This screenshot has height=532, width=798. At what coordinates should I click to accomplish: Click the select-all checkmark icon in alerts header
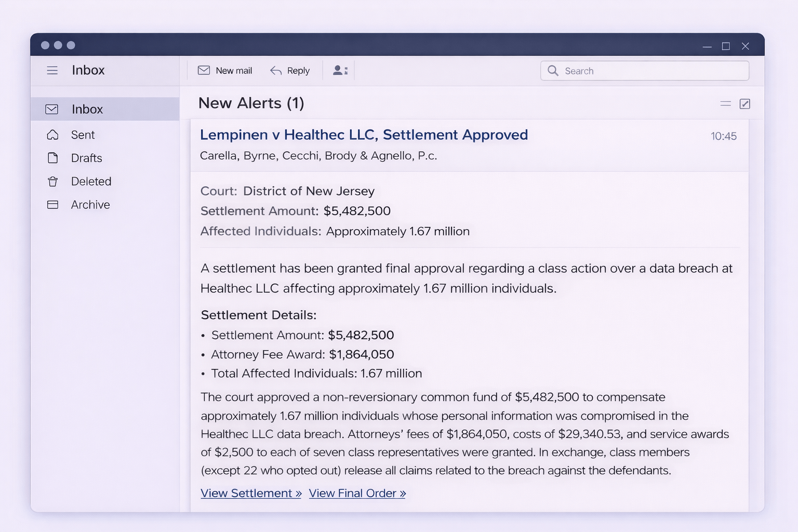[745, 104]
